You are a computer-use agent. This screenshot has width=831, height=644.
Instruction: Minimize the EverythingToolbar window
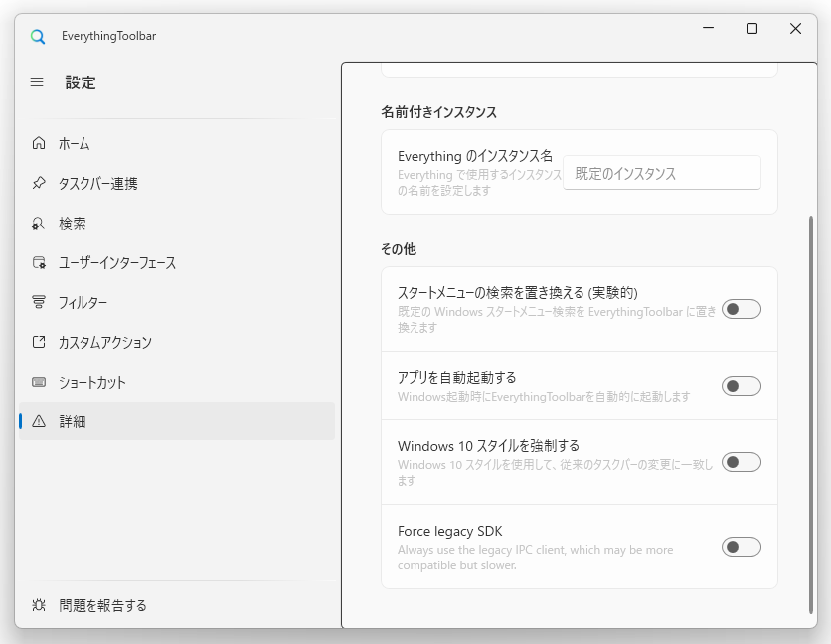(709, 28)
